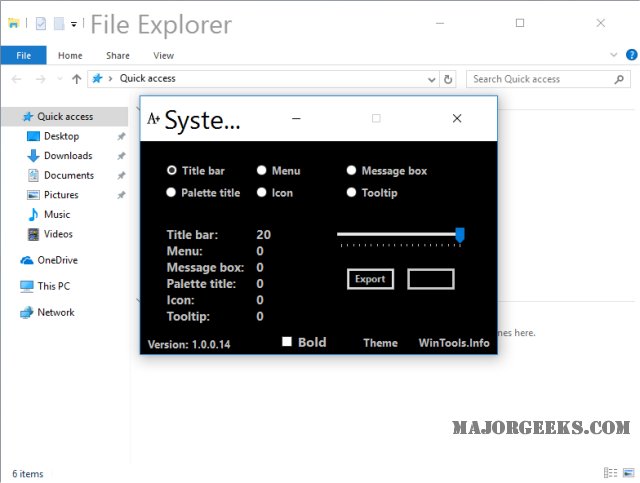The image size is (640, 483).
Task: Open the Home ribbon tab
Action: point(70,56)
